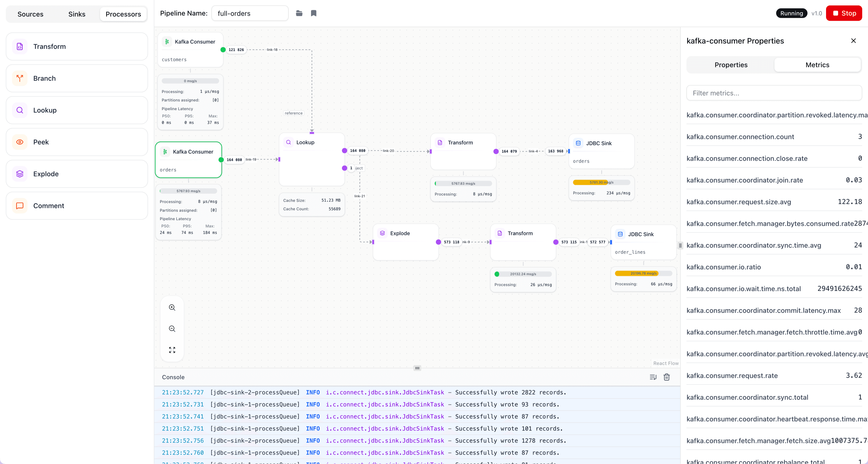Clear console with trash icon
Screen dimensions: 868x464
[x=666, y=377]
